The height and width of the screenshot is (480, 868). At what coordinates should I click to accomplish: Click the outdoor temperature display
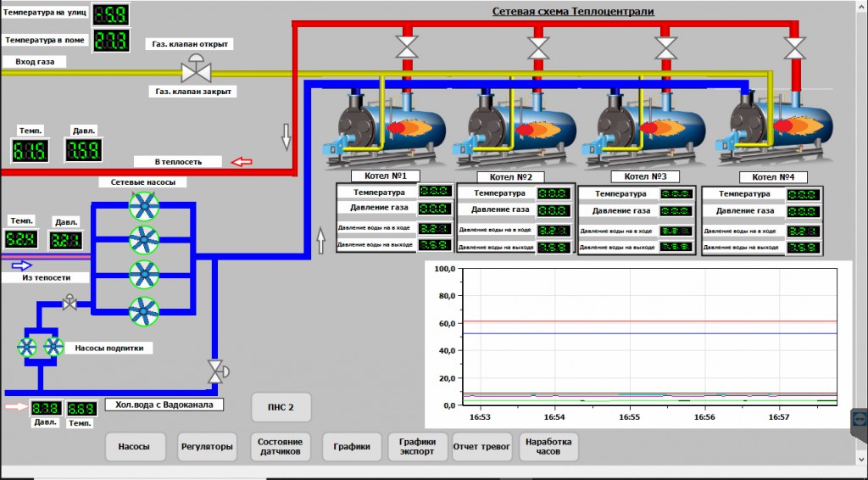pyautogui.click(x=111, y=14)
